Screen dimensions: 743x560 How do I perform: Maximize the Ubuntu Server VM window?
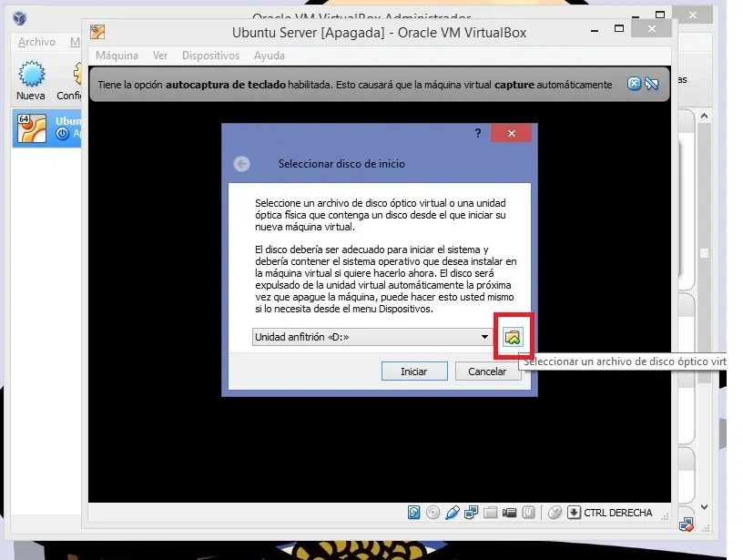(x=619, y=29)
